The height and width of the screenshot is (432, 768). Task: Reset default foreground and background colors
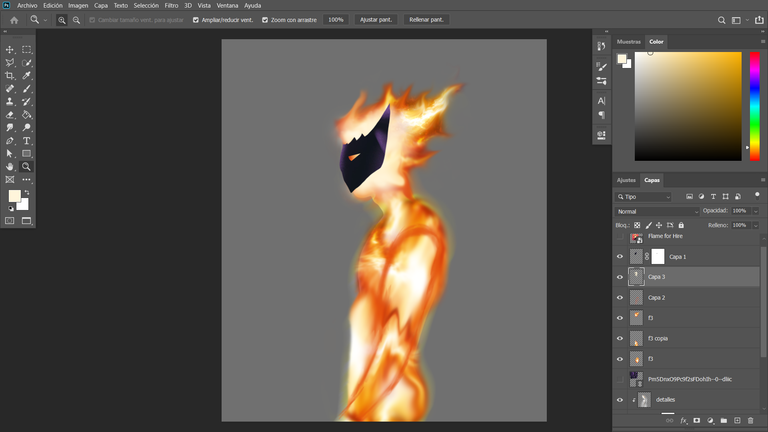tap(11, 208)
